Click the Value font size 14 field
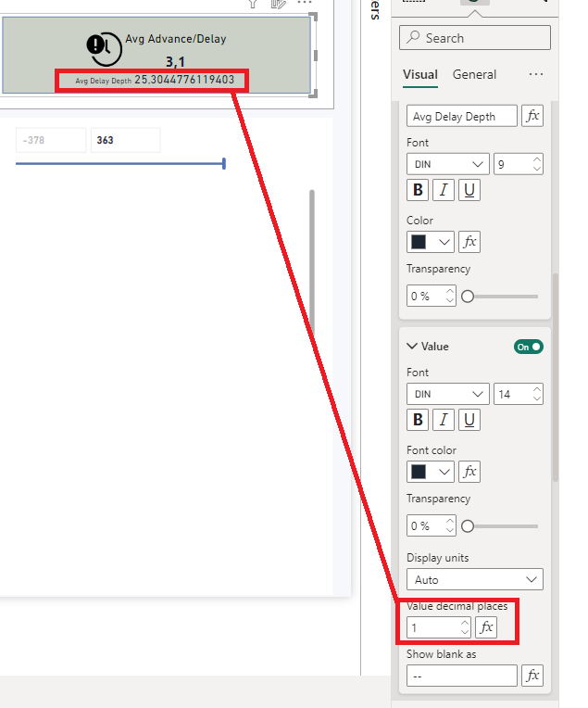588x708 pixels. coord(518,394)
